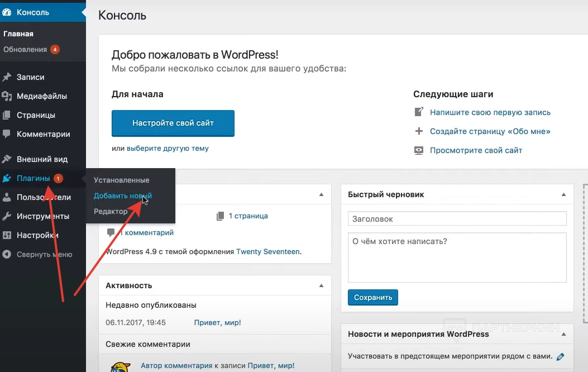Collapse the Активность panel
Screen dimensions: 588x372
(321, 285)
